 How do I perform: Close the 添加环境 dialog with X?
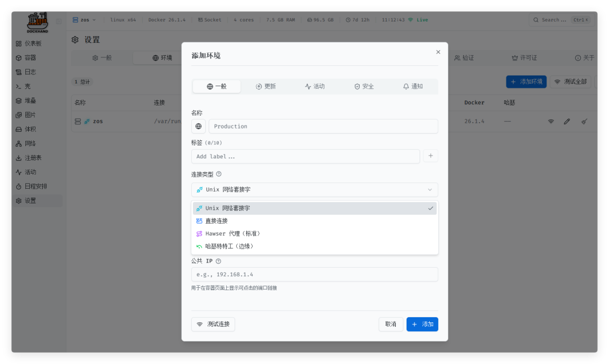pos(438,52)
